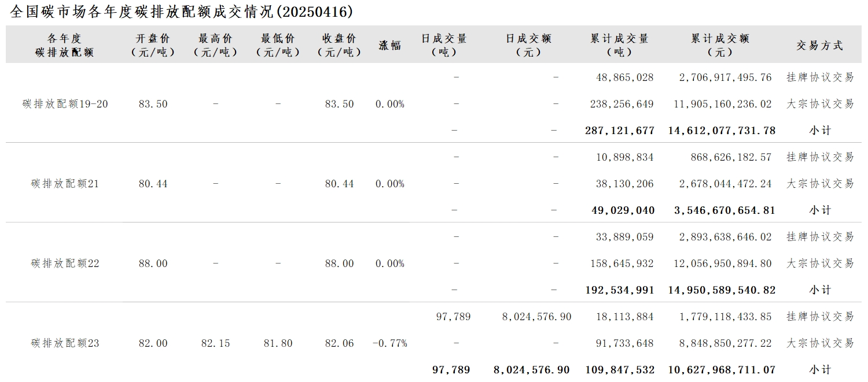Click the bold daily amount 8,024,576.90

pos(531,370)
